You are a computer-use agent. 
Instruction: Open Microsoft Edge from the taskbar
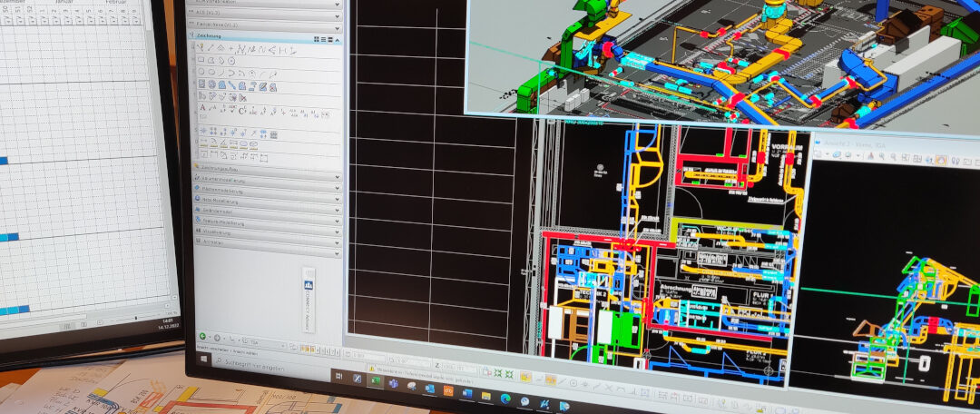coord(505,399)
